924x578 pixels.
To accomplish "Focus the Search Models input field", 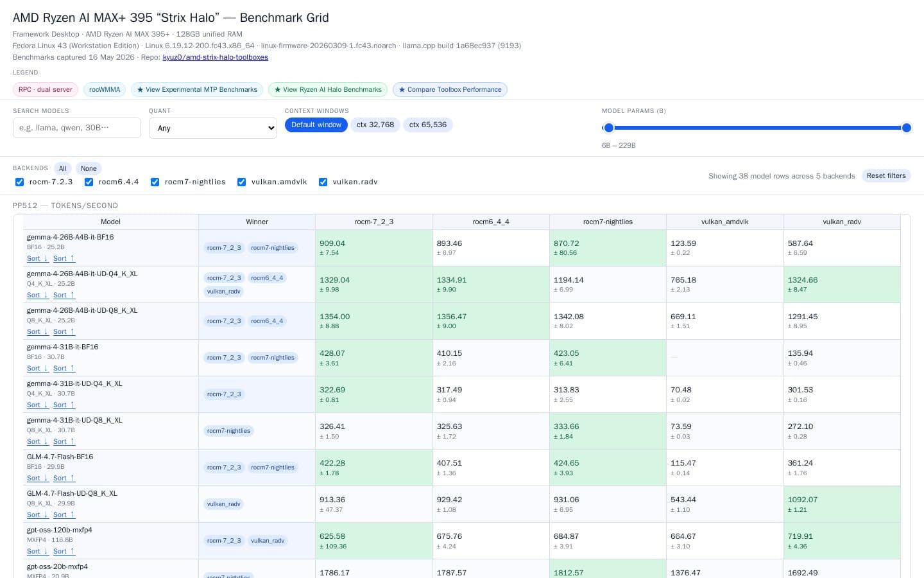I will pos(77,128).
